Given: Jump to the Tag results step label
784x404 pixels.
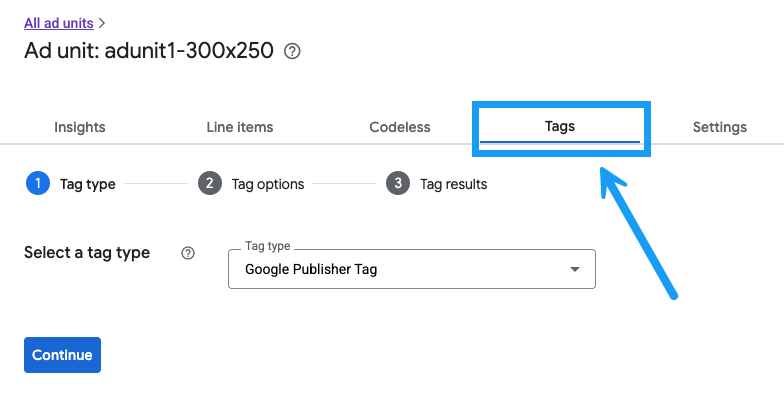Looking at the screenshot, I should click(x=454, y=184).
